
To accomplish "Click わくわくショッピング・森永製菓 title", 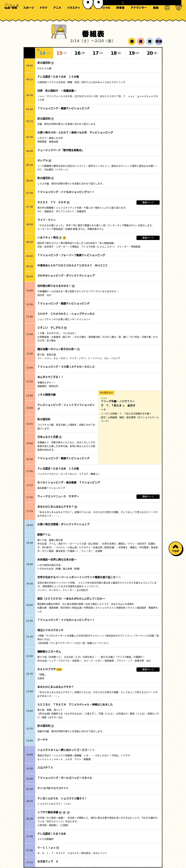I will click(69, 482).
